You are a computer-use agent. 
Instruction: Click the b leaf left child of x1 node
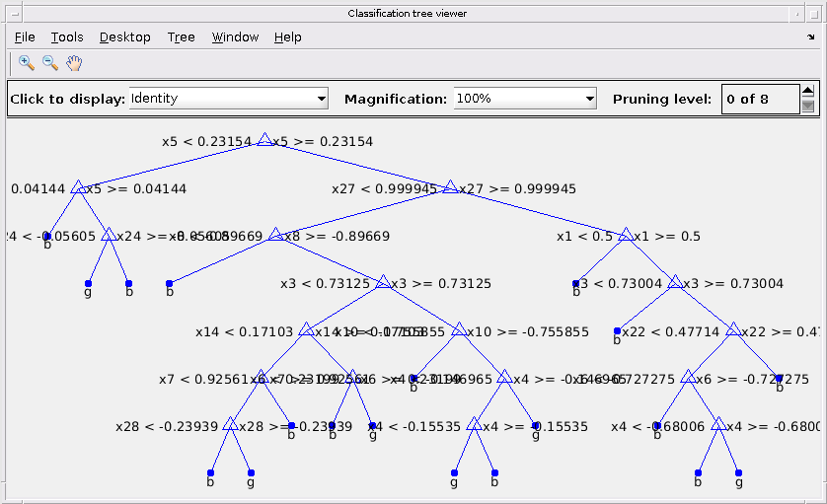coord(576,284)
